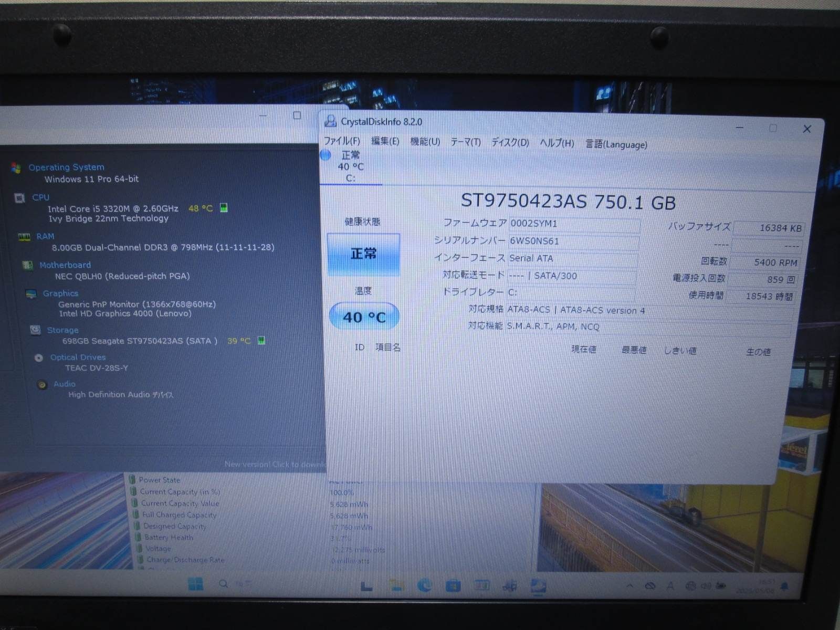Open the Motherboard section link in Speccy
The width and height of the screenshot is (840, 630).
[x=65, y=265]
